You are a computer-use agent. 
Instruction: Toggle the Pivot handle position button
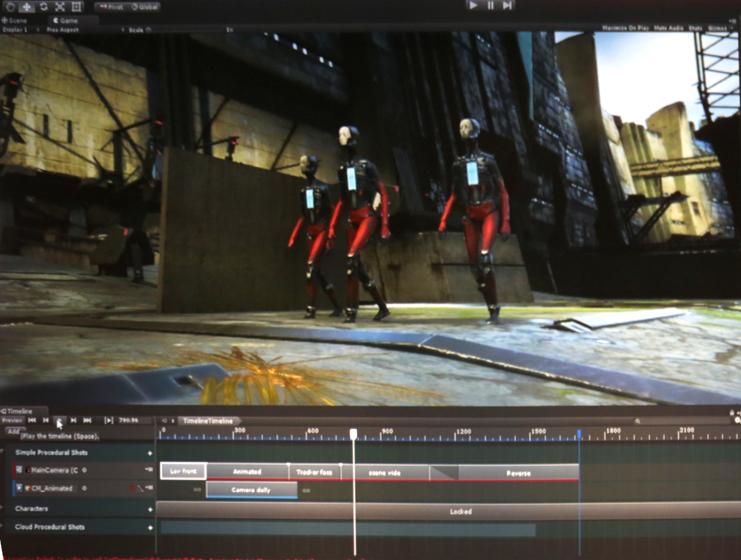pos(112,7)
